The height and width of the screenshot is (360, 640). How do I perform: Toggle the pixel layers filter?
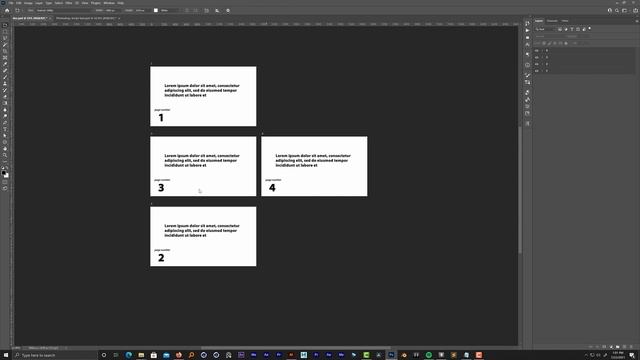[560, 29]
